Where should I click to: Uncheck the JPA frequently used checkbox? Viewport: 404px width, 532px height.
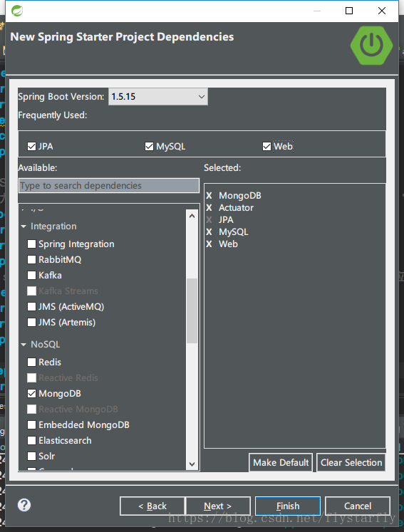(x=31, y=146)
